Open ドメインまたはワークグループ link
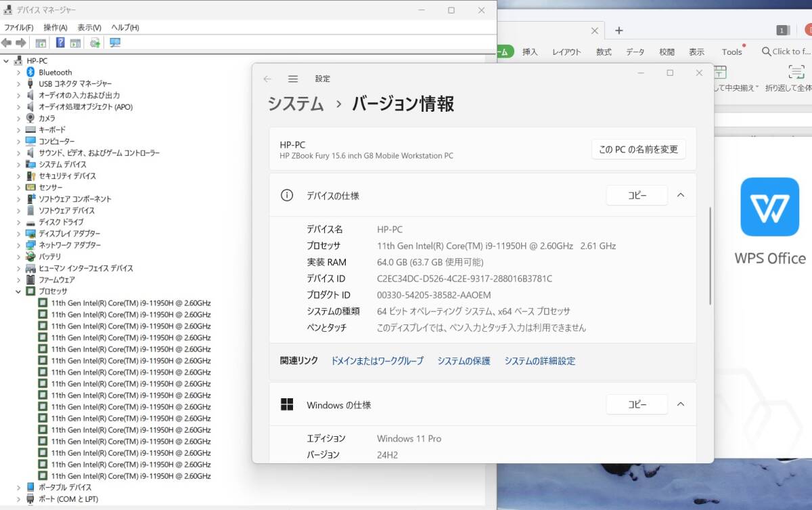Screen dimensions: 812x510 (x=377, y=361)
